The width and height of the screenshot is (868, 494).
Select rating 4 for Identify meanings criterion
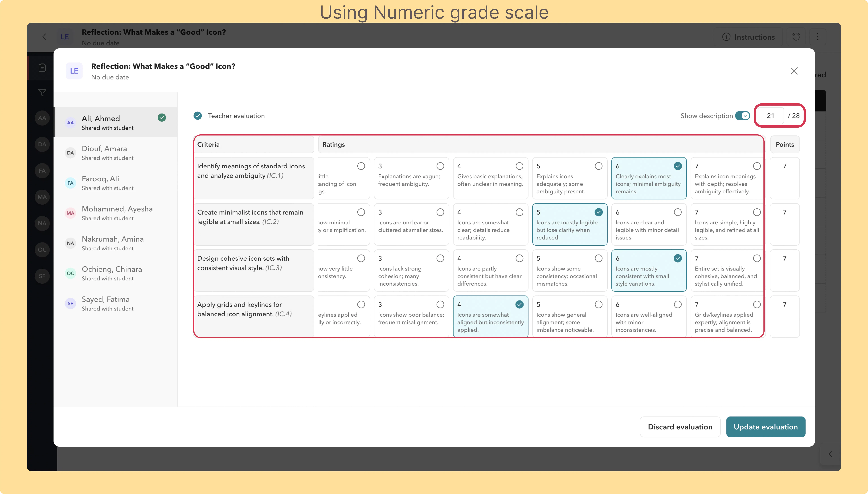coord(520,166)
